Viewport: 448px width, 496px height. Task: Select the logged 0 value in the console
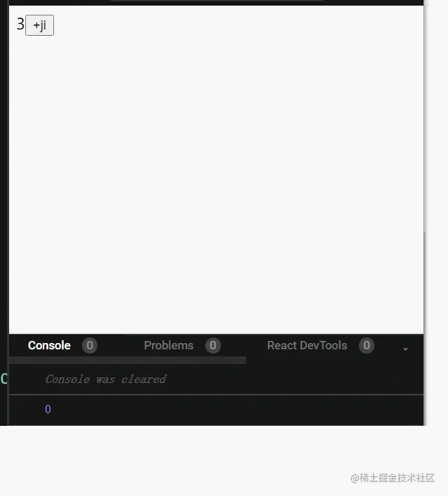(x=48, y=409)
